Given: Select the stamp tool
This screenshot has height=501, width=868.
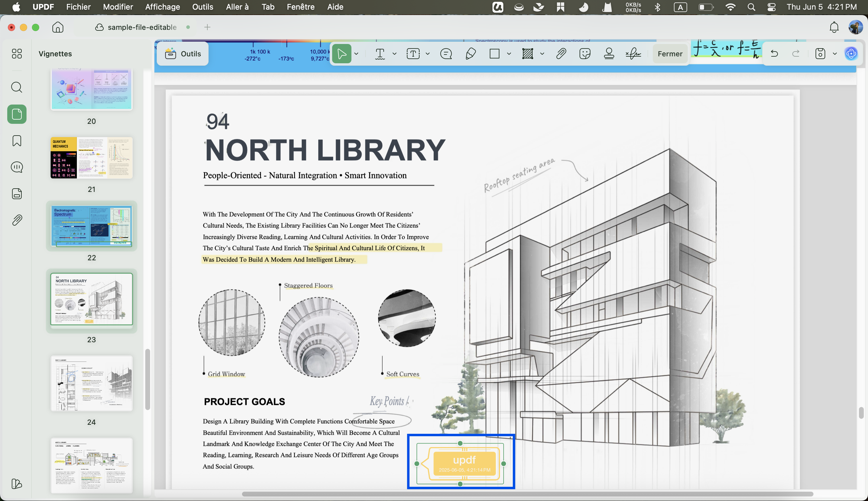Looking at the screenshot, I should pos(609,54).
